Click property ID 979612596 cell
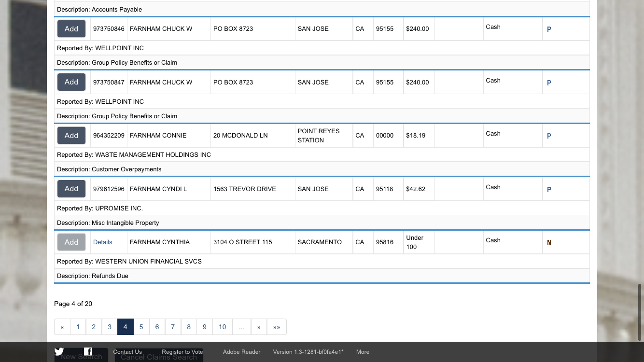 (x=109, y=189)
